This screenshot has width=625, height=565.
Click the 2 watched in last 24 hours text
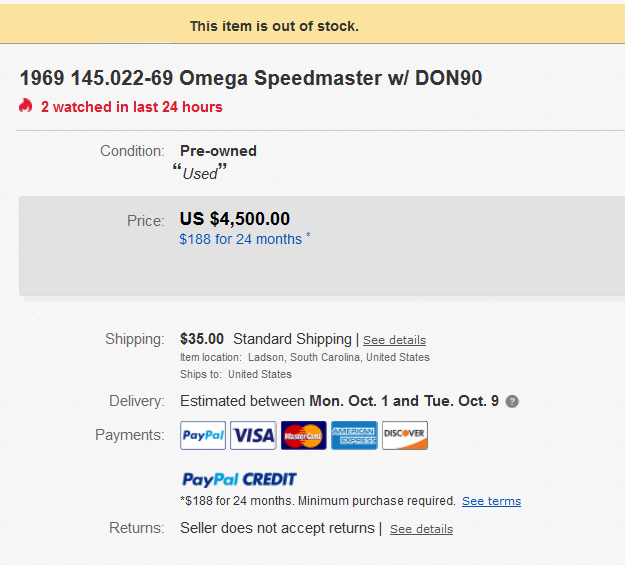coord(132,107)
